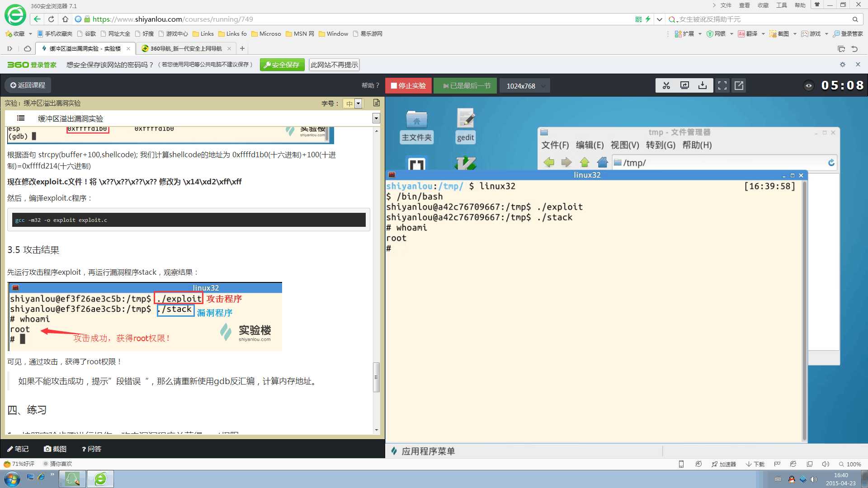Click the 帮助？ help link
Screen dimensions: 868x488
(370, 85)
